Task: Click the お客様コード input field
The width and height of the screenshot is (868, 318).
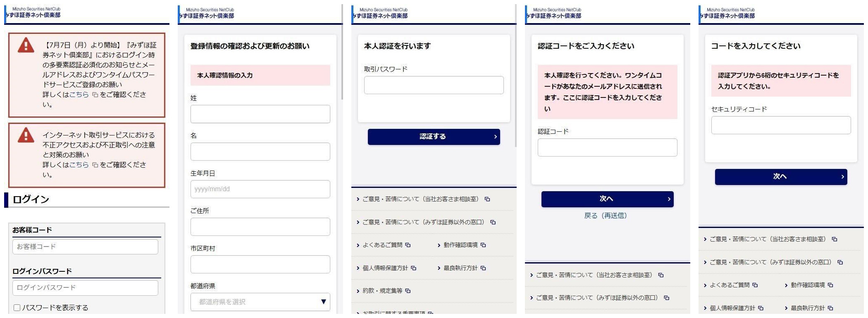Action: tap(85, 247)
